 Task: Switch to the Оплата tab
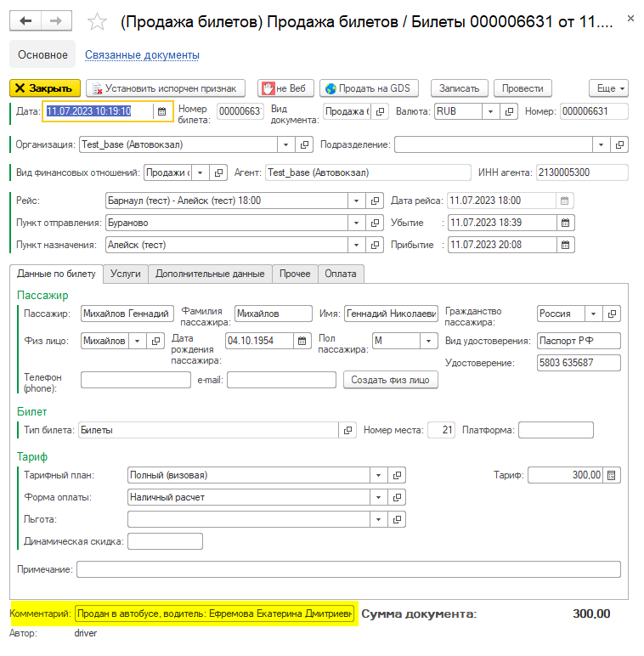coord(341,274)
